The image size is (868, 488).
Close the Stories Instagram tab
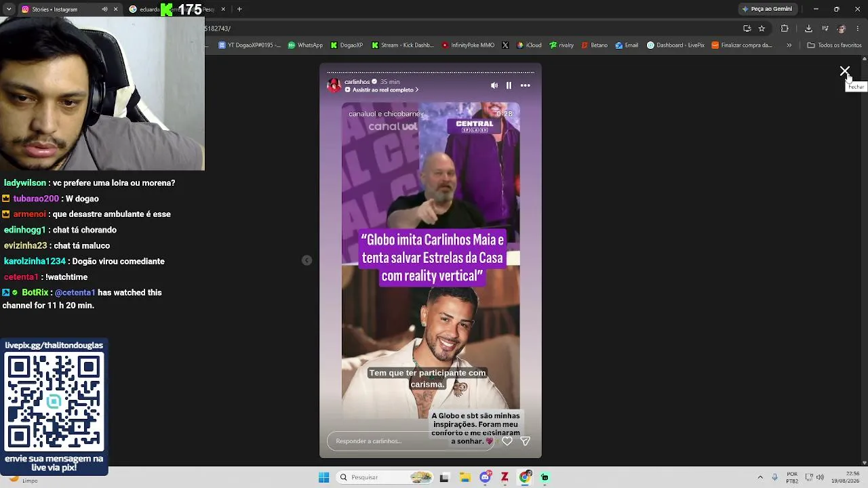tap(116, 9)
